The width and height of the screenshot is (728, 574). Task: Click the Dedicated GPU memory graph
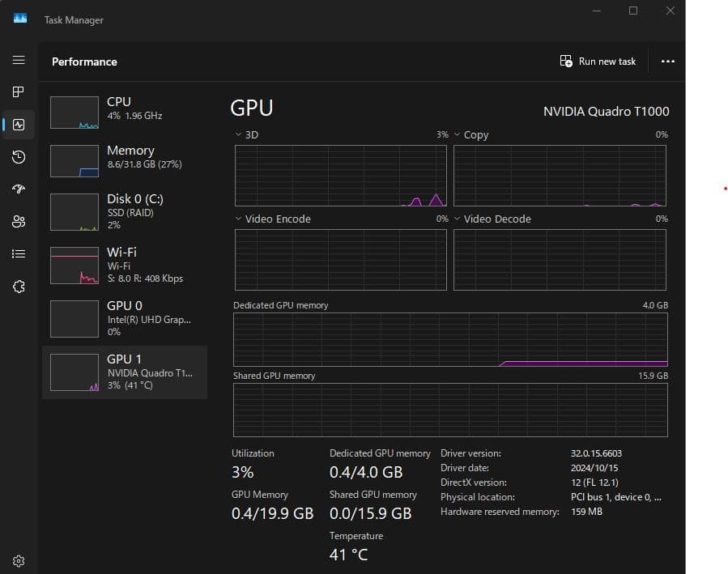coord(450,340)
